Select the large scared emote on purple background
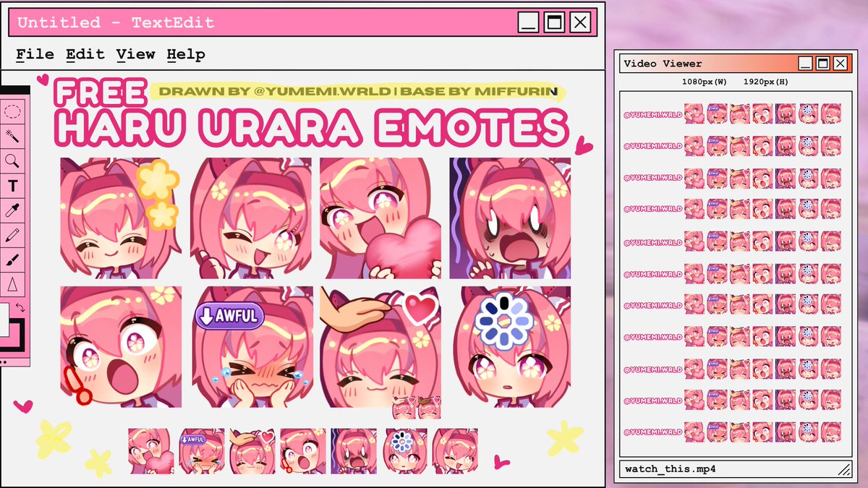The height and width of the screenshot is (488, 868). [x=510, y=218]
